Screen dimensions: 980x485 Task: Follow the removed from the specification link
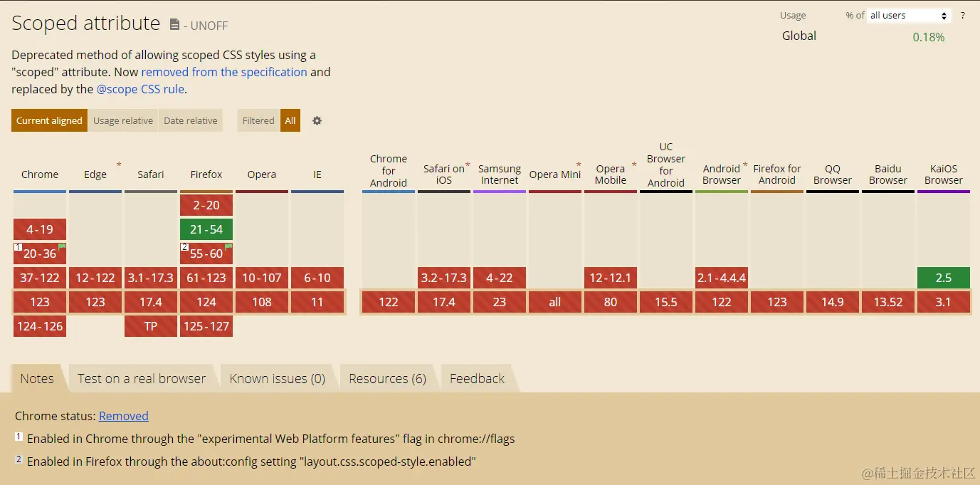point(224,72)
